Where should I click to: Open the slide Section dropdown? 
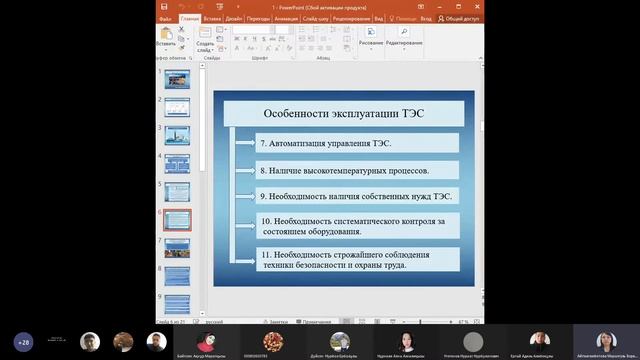pyautogui.click(x=222, y=49)
